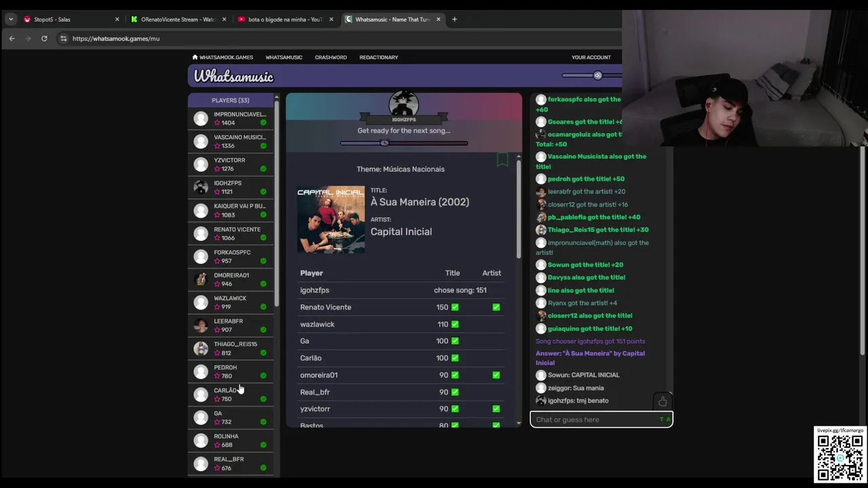This screenshot has width=868, height=488.
Task: Select the Whatsamusic - Name That Tune tab
Action: (392, 19)
